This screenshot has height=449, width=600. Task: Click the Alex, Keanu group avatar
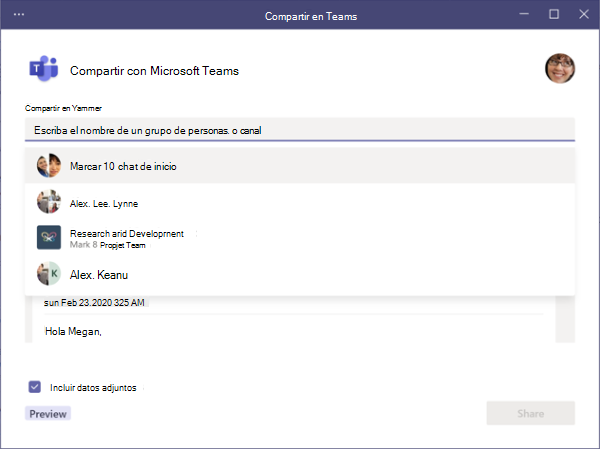(x=49, y=273)
